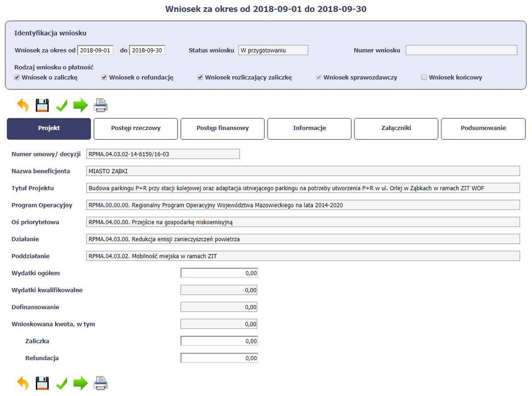This screenshot has height=396, width=532.
Task: Click the top floppy disk save icon
Action: [x=42, y=105]
